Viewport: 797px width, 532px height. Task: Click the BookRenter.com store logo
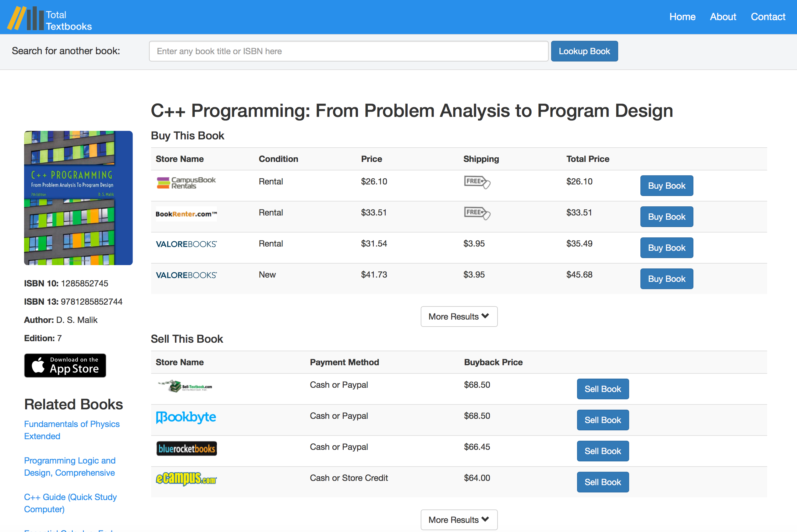click(186, 214)
